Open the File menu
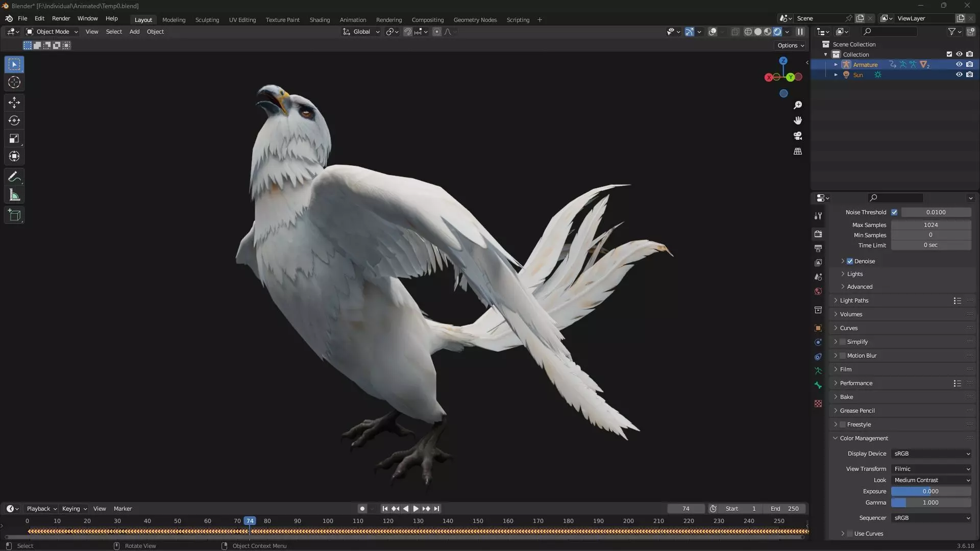The height and width of the screenshot is (551, 980). point(22,18)
